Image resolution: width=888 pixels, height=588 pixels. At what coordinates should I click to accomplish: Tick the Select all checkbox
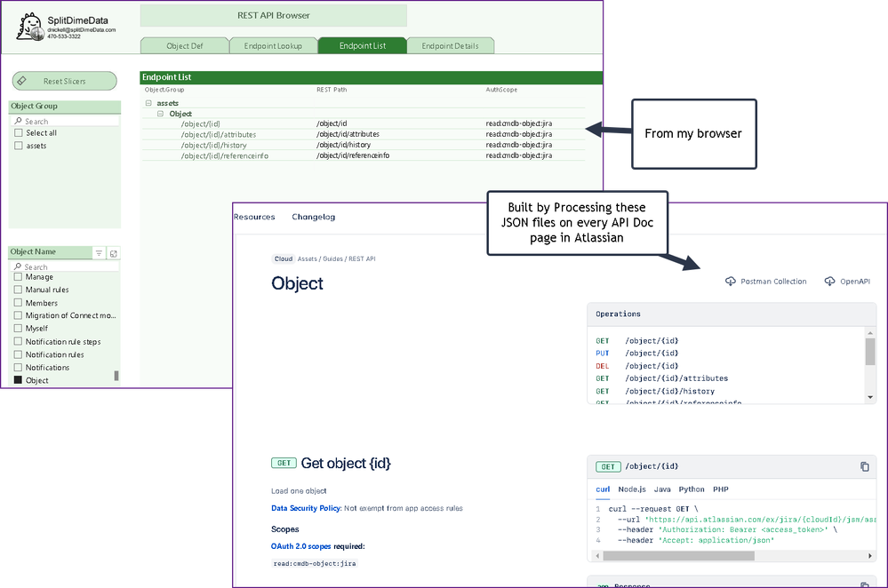point(19,132)
